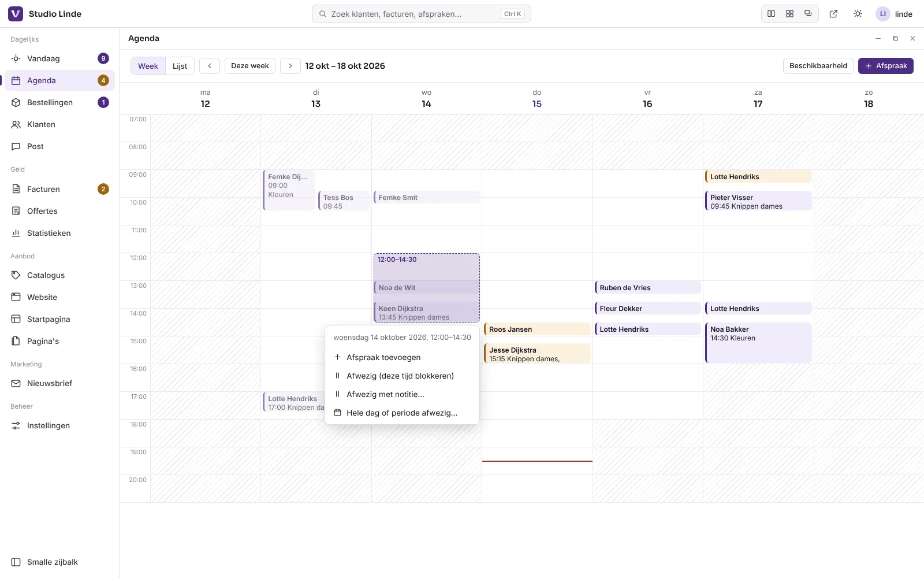The image size is (924, 578).
Task: Collapse sidebar with Smalle zijbalk
Action: pyautogui.click(x=59, y=562)
